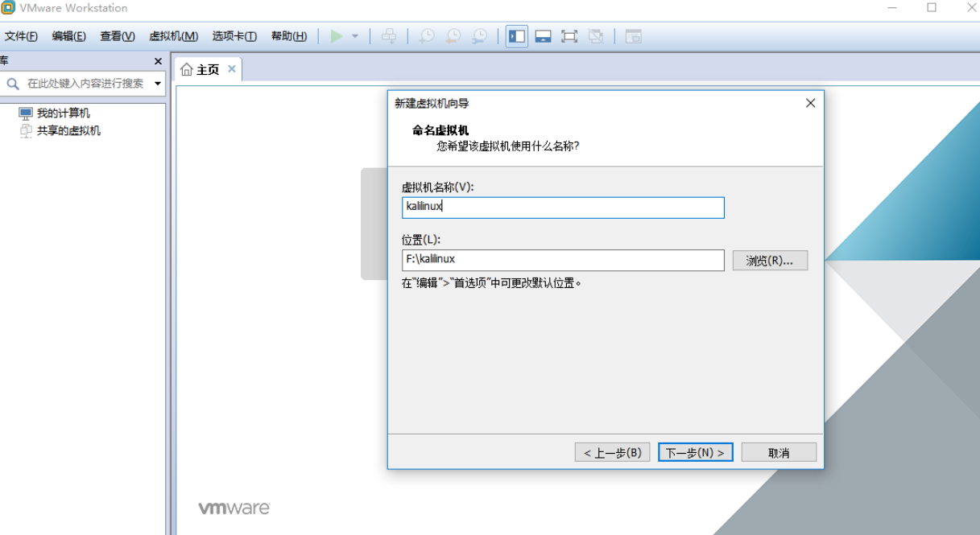Click the full screen mode icon
The width and height of the screenshot is (980, 535).
point(569,36)
